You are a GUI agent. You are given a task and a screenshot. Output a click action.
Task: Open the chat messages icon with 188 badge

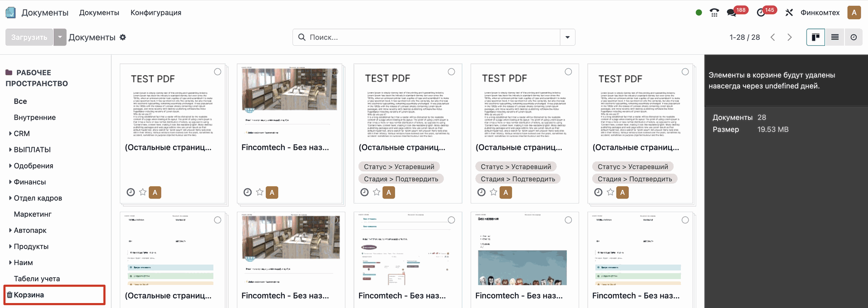tap(732, 13)
